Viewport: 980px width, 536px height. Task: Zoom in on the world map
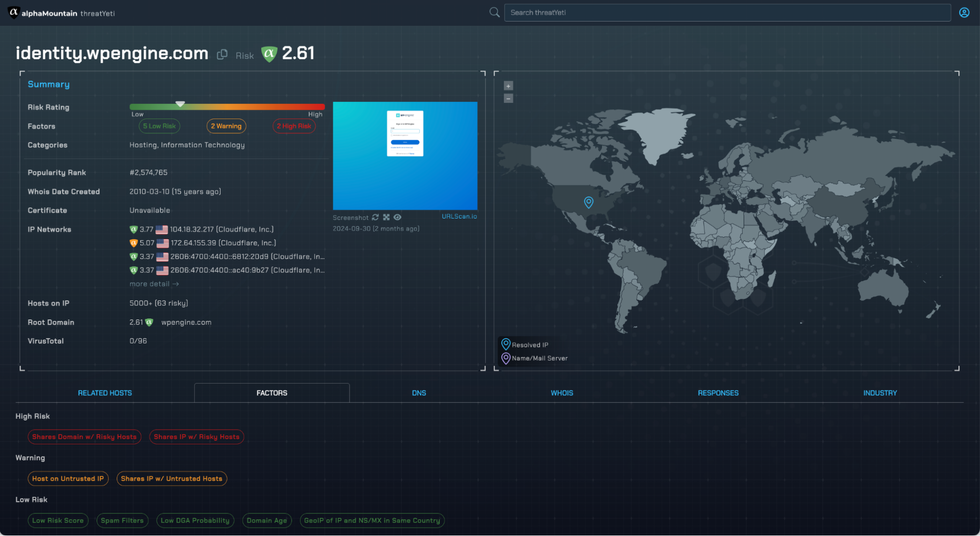[x=508, y=86]
